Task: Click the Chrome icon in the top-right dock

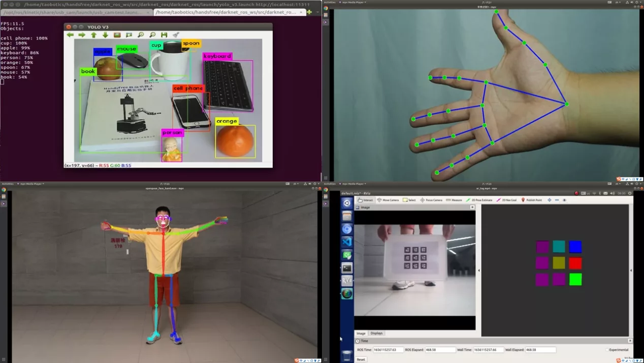Action: [x=326, y=9]
